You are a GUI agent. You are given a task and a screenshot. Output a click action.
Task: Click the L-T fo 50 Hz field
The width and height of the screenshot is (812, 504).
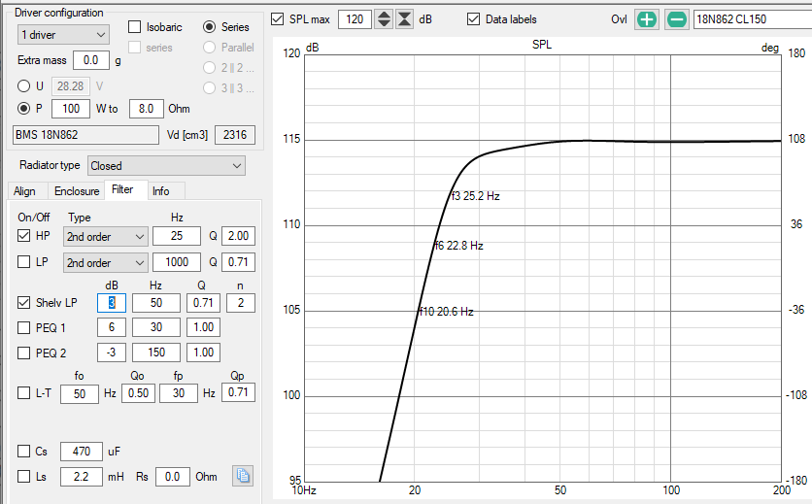tap(80, 393)
